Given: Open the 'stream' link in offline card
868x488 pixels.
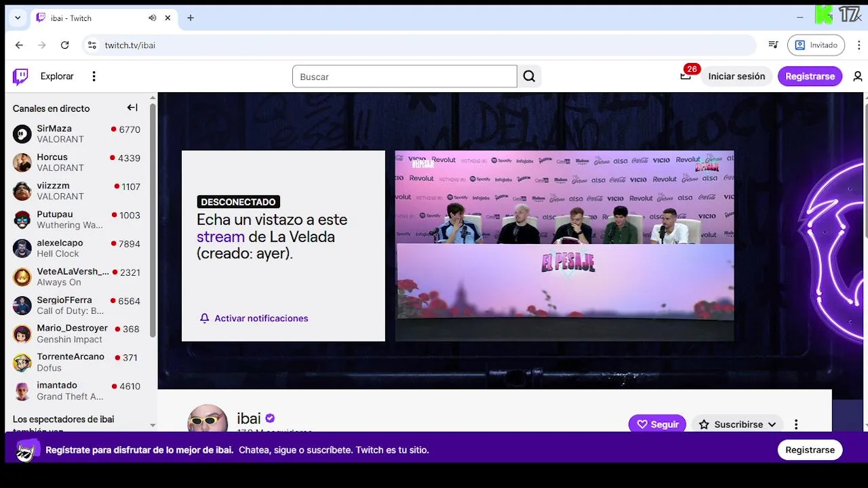Looking at the screenshot, I should pos(220,237).
